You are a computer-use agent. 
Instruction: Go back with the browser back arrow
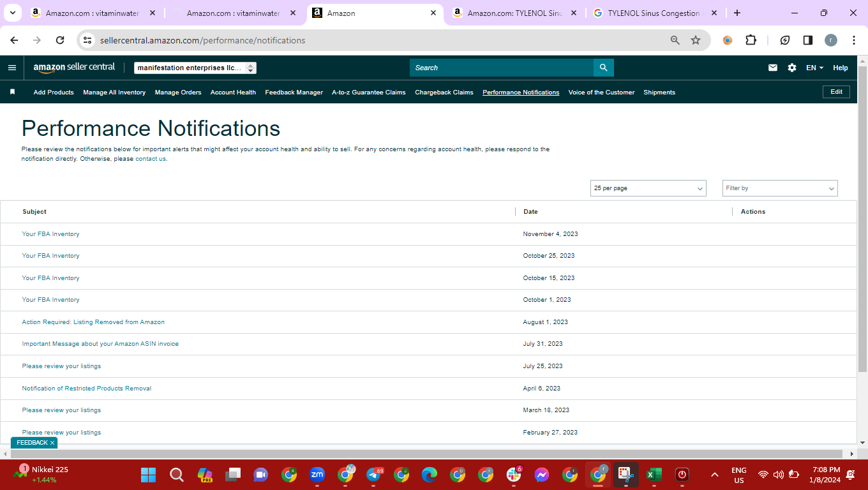15,40
